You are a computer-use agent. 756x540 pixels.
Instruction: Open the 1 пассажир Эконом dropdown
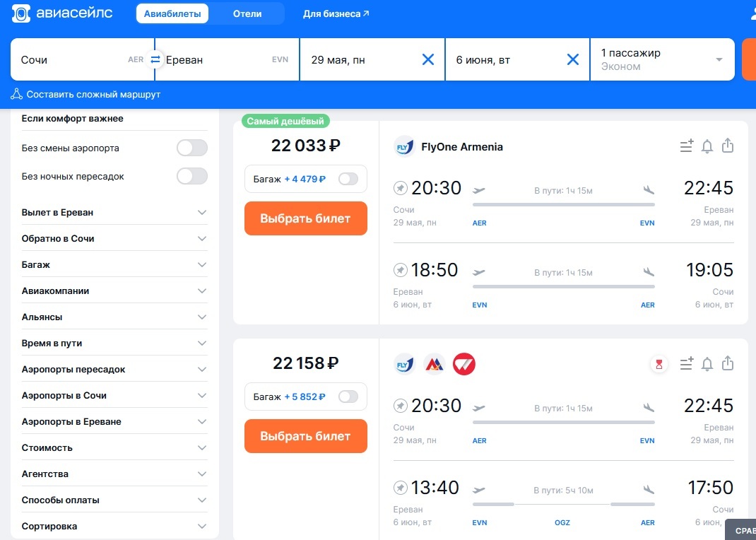662,59
